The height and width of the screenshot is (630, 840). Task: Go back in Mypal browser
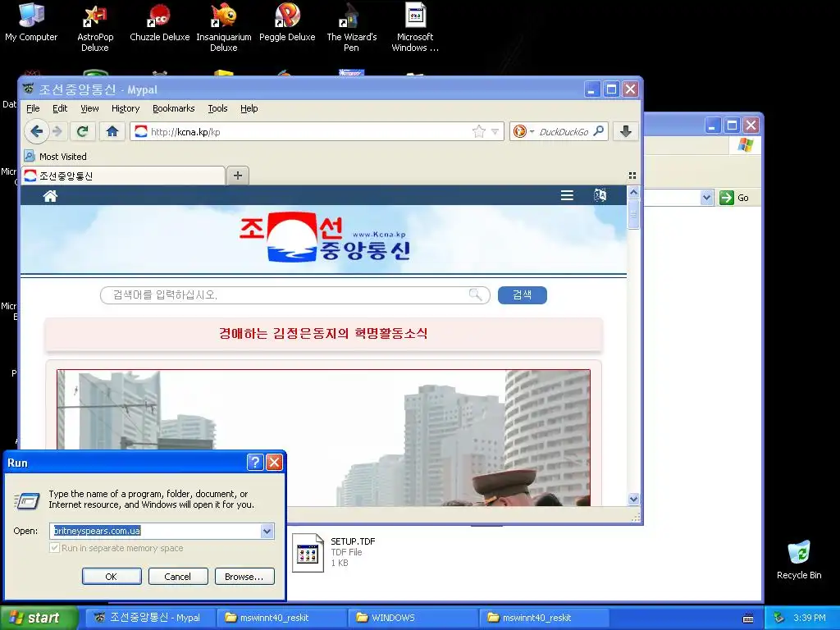coord(36,131)
